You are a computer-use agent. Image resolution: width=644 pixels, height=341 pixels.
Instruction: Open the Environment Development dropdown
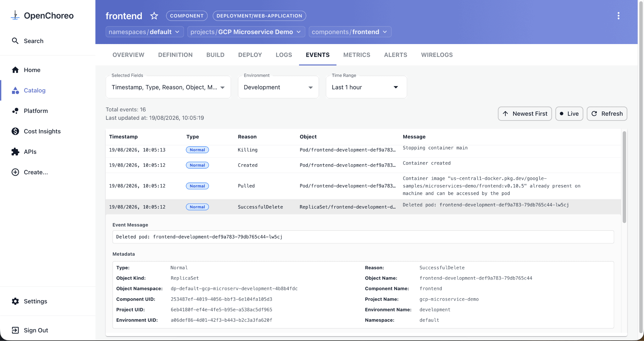[x=278, y=87]
